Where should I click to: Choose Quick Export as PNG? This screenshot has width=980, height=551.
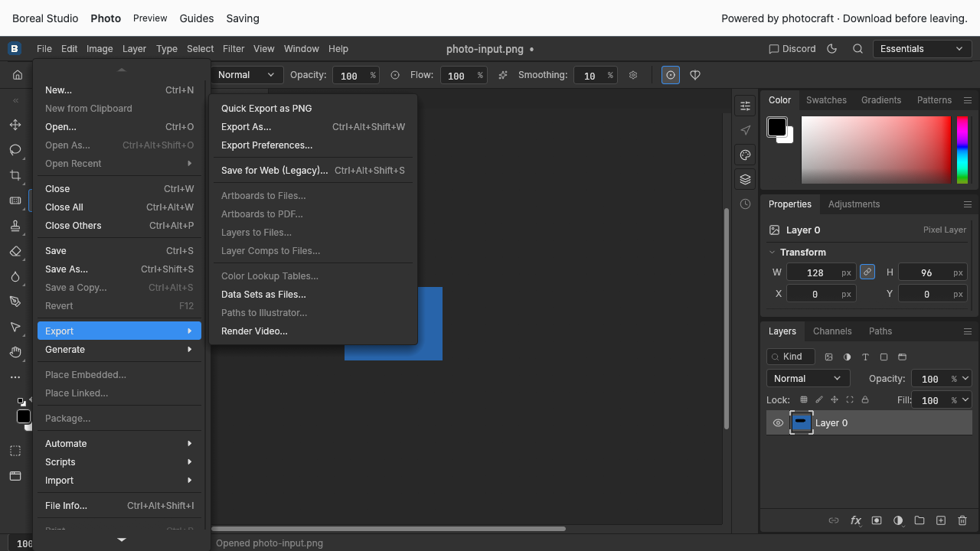point(266,109)
